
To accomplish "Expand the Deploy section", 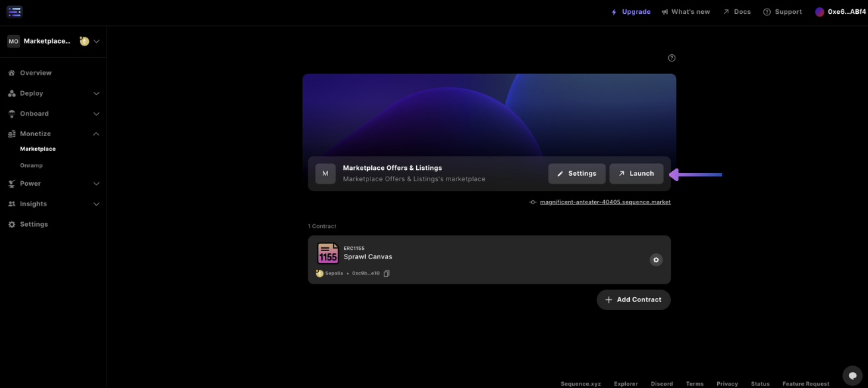I will (x=96, y=93).
